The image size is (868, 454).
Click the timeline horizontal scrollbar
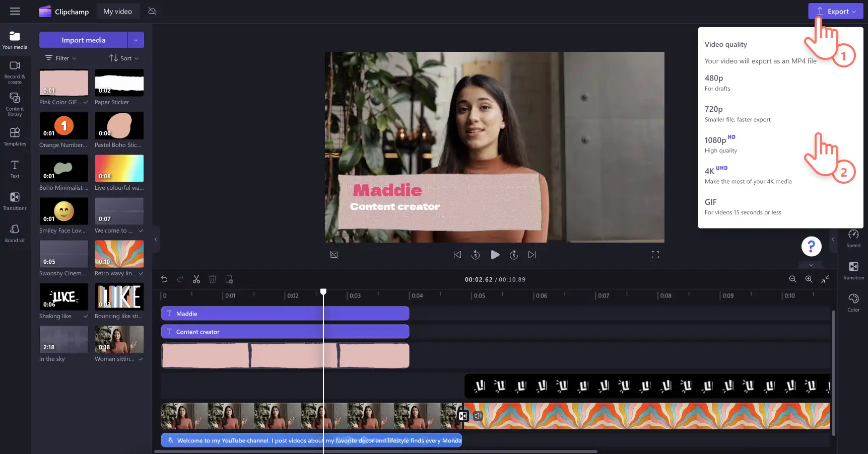[x=376, y=451]
